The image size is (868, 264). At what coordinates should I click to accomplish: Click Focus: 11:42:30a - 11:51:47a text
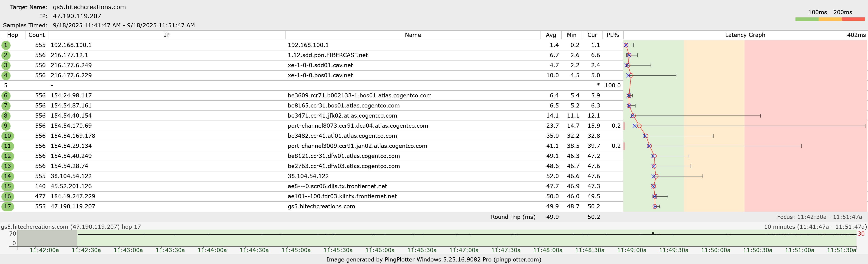point(819,217)
